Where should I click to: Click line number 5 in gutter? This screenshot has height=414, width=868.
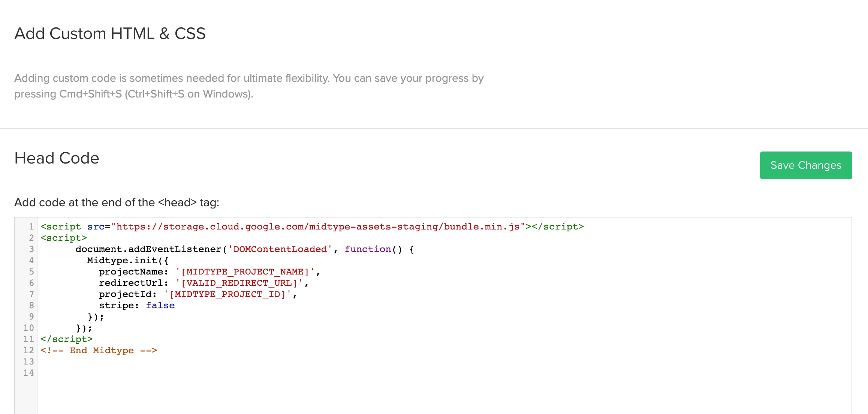pos(31,271)
